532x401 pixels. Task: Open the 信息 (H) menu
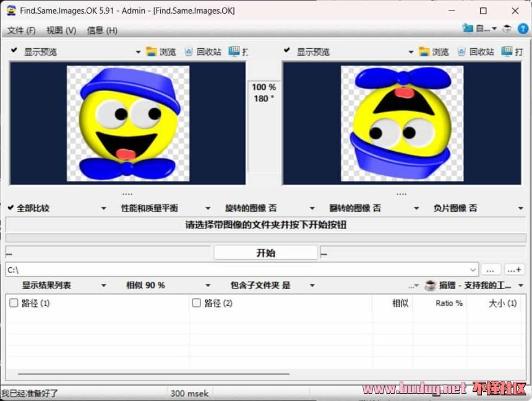(x=102, y=30)
